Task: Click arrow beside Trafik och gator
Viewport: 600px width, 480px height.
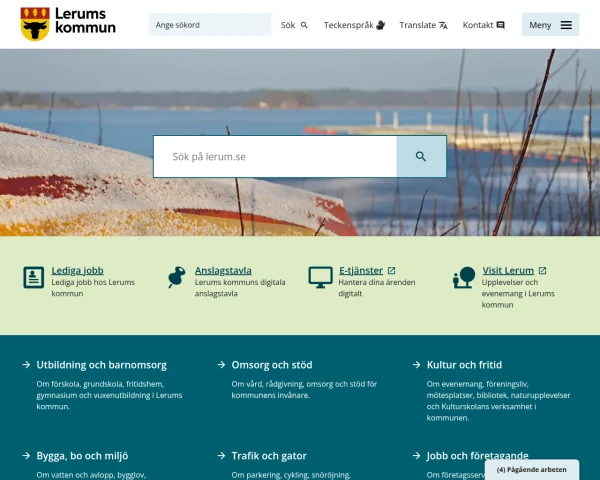Action: tap(221, 456)
